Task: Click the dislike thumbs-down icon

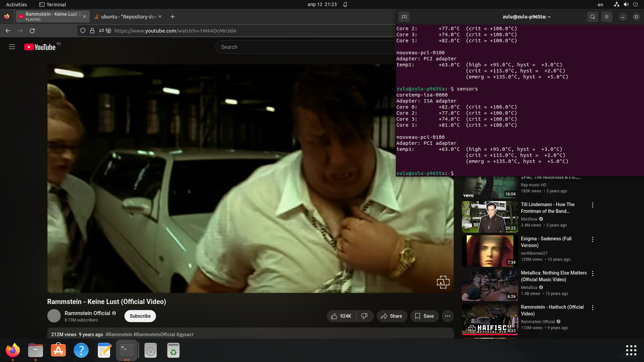Action: click(364, 316)
